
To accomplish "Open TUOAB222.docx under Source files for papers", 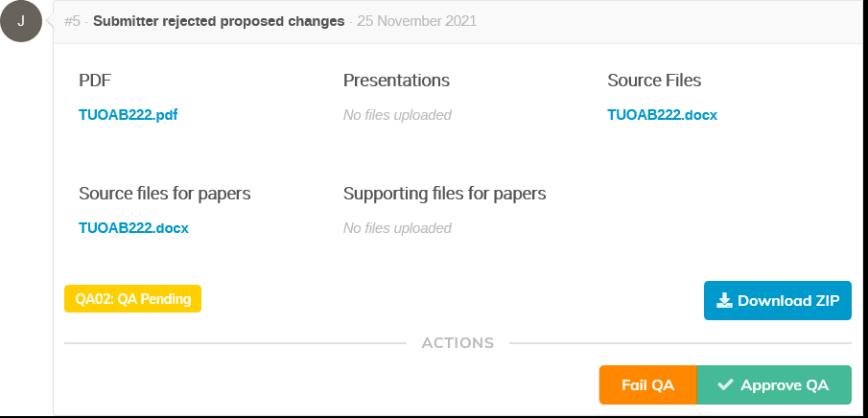I will point(133,228).
